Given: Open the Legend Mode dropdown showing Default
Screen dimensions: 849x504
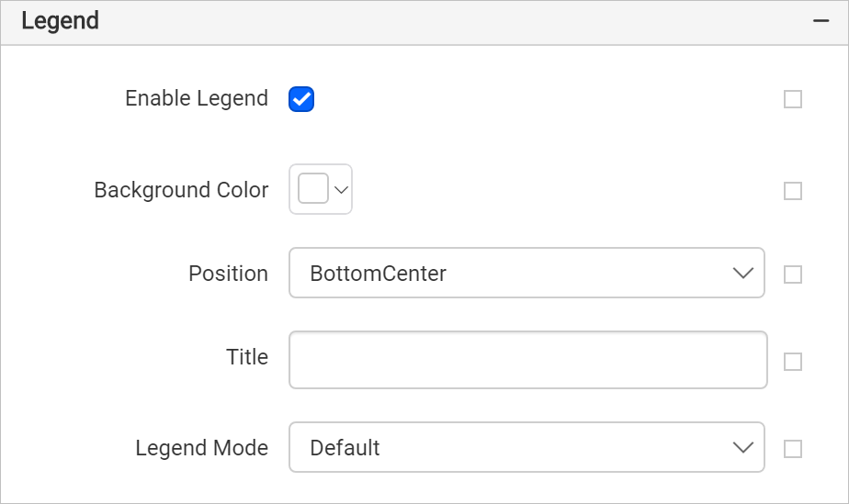Looking at the screenshot, I should [x=526, y=447].
